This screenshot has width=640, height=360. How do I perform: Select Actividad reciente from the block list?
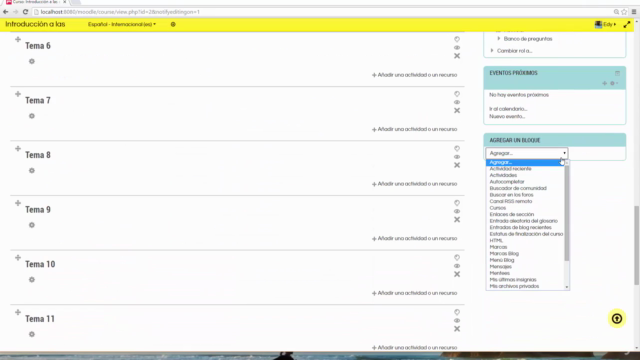(x=510, y=169)
